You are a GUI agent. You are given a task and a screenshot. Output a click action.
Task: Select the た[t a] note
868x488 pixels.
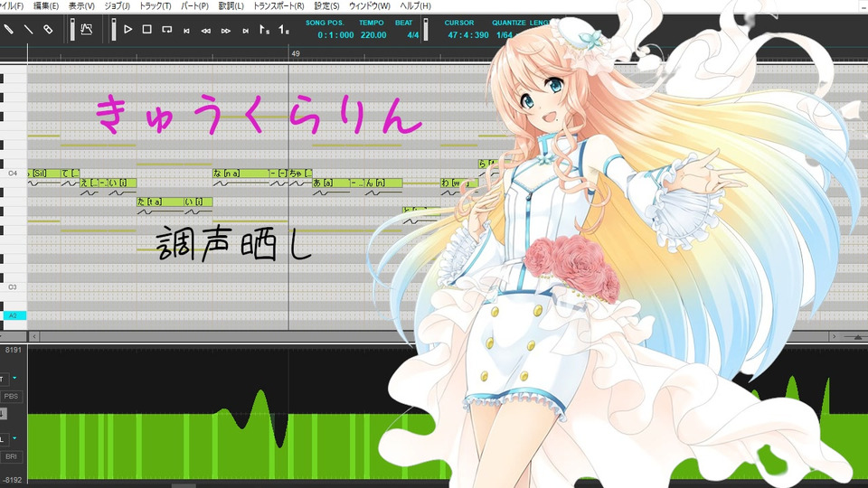coord(161,202)
